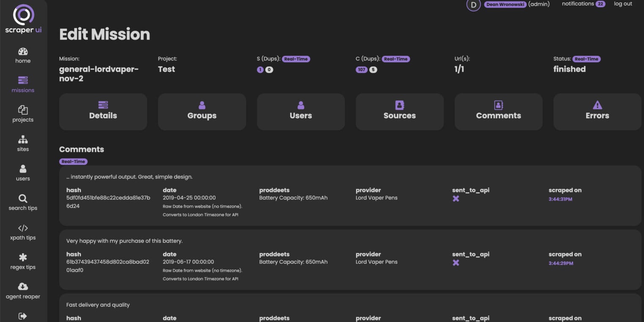This screenshot has width=644, height=322.
Task: Click the gray 5 duplicates count badge
Action: (x=373, y=70)
